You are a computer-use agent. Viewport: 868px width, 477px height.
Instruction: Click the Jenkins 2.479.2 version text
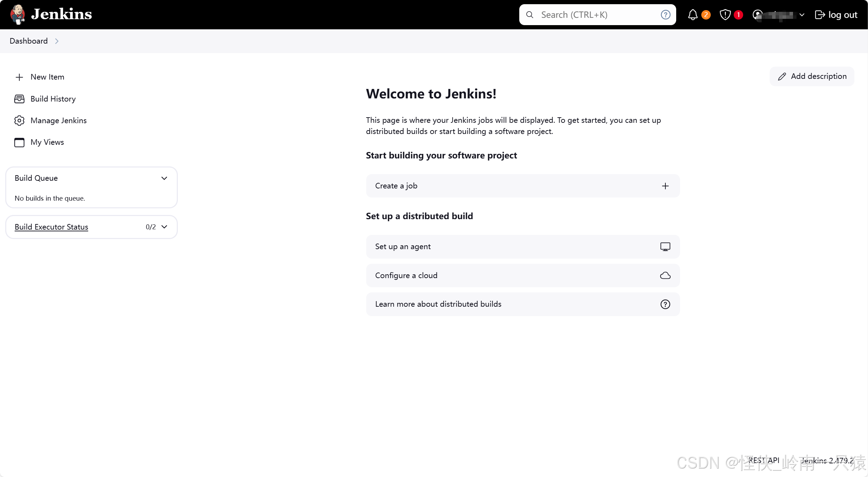[x=827, y=460]
